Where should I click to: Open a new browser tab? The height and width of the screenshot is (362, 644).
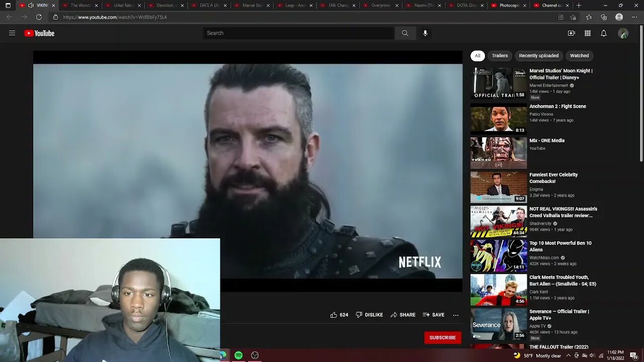[x=579, y=6]
